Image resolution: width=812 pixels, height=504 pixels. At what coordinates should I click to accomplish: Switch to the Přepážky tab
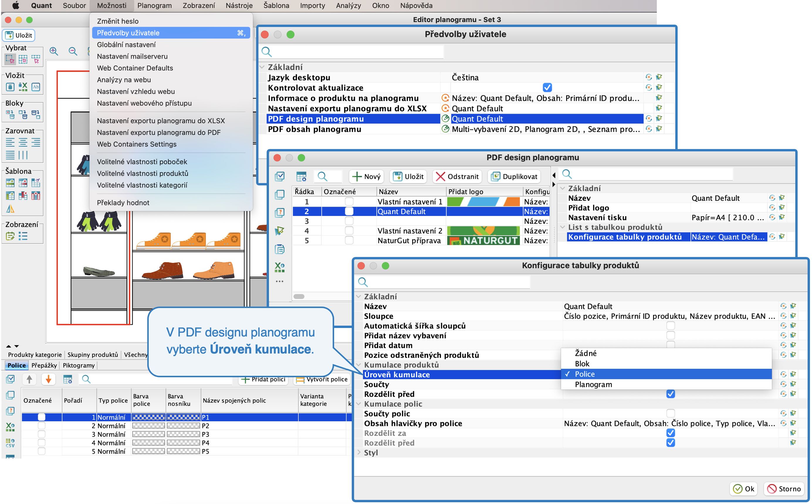click(x=44, y=366)
